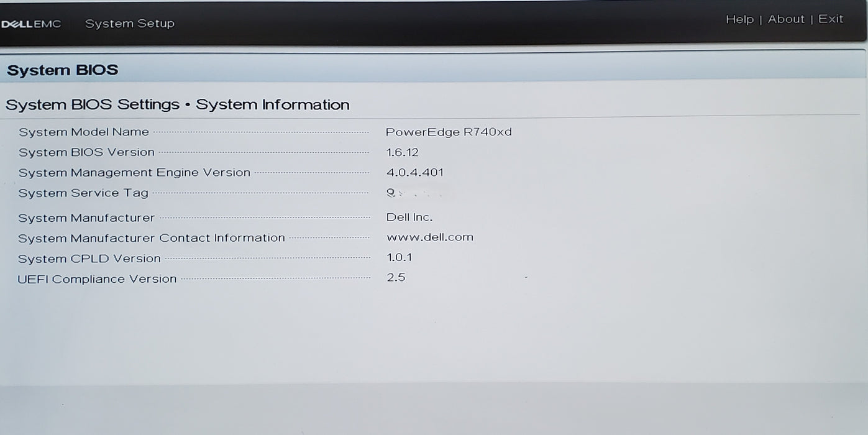Open the About link in header
The image size is (868, 435).
786,19
